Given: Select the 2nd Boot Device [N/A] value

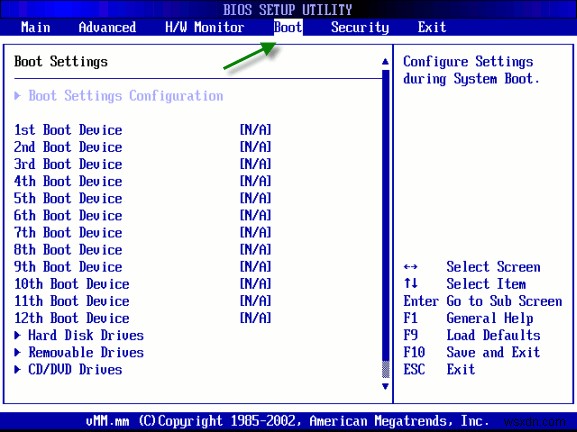Looking at the screenshot, I should [x=255, y=147].
